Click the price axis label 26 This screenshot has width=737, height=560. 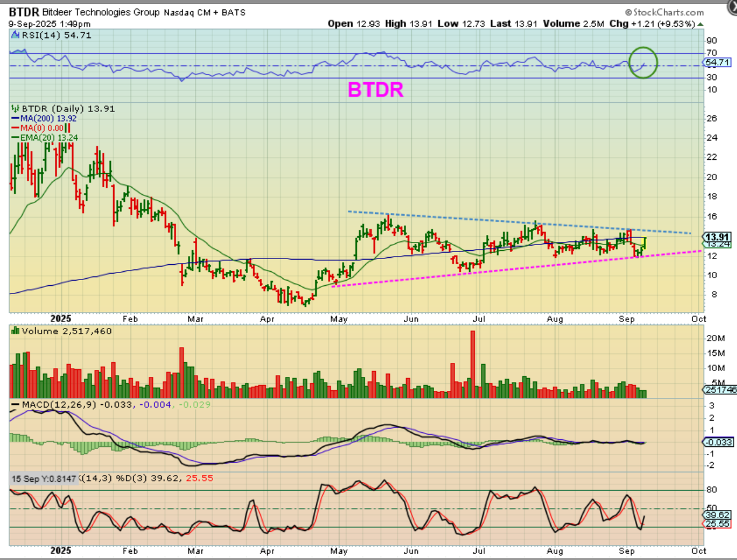click(x=711, y=118)
